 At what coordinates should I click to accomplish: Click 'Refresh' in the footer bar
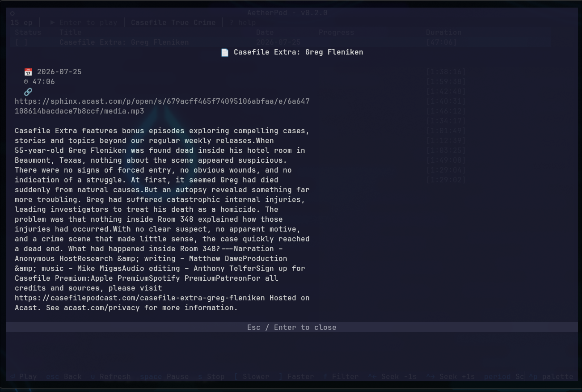tap(115, 376)
